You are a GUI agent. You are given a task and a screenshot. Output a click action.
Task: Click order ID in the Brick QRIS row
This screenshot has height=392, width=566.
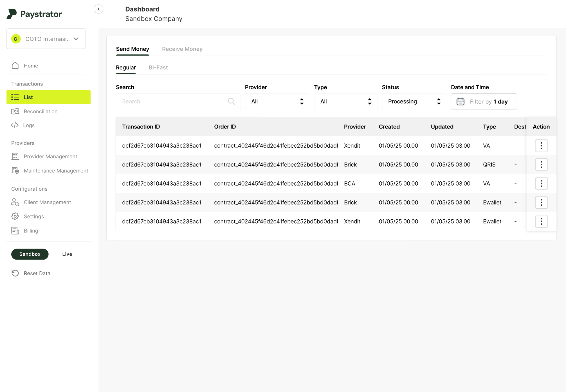pyautogui.click(x=276, y=165)
